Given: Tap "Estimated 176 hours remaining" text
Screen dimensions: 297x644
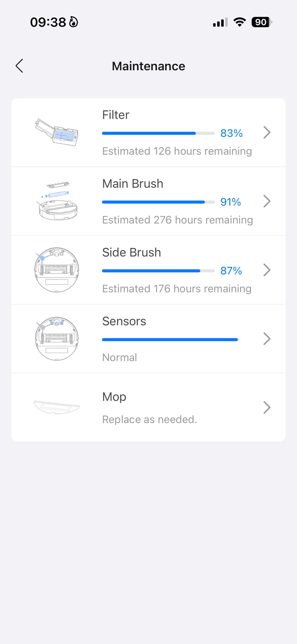Looking at the screenshot, I should pyautogui.click(x=177, y=289).
